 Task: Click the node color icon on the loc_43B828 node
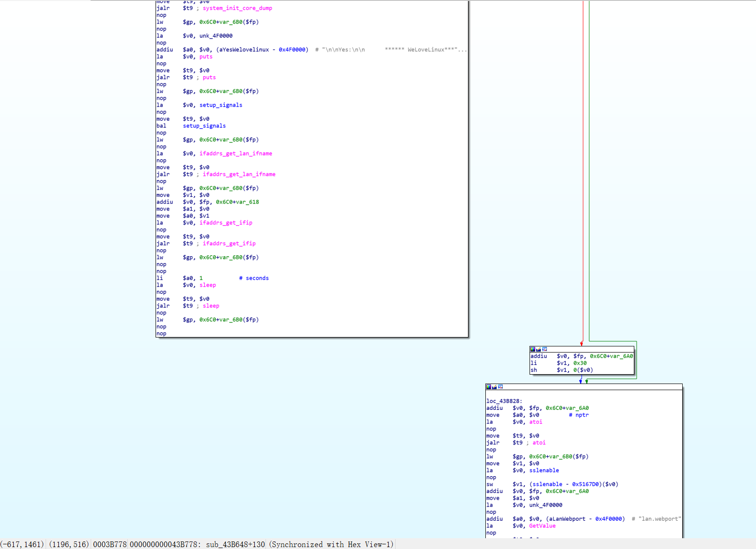(x=489, y=387)
